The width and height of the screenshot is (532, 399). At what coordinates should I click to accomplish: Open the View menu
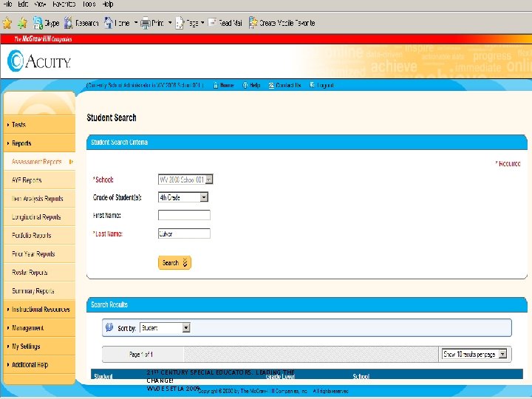click(x=40, y=4)
